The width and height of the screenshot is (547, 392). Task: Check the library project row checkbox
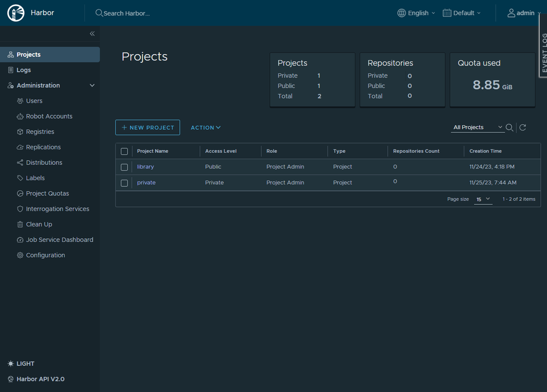[x=124, y=167]
